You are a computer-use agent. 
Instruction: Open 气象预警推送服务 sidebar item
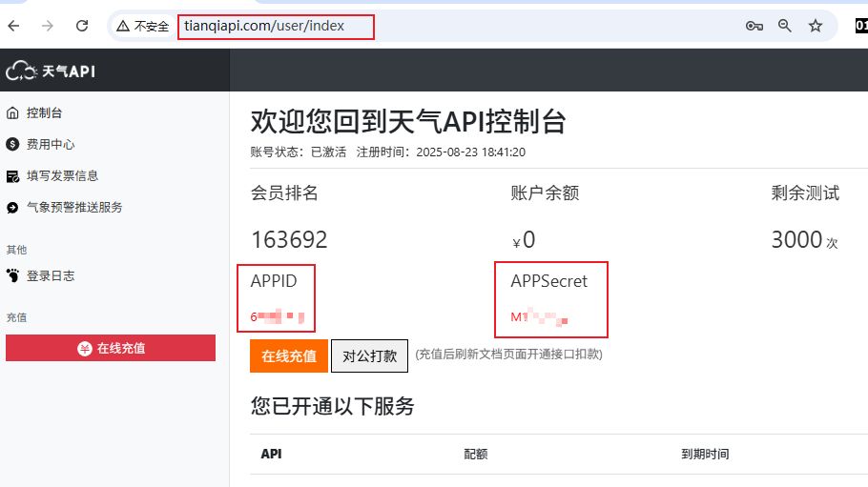coord(74,208)
